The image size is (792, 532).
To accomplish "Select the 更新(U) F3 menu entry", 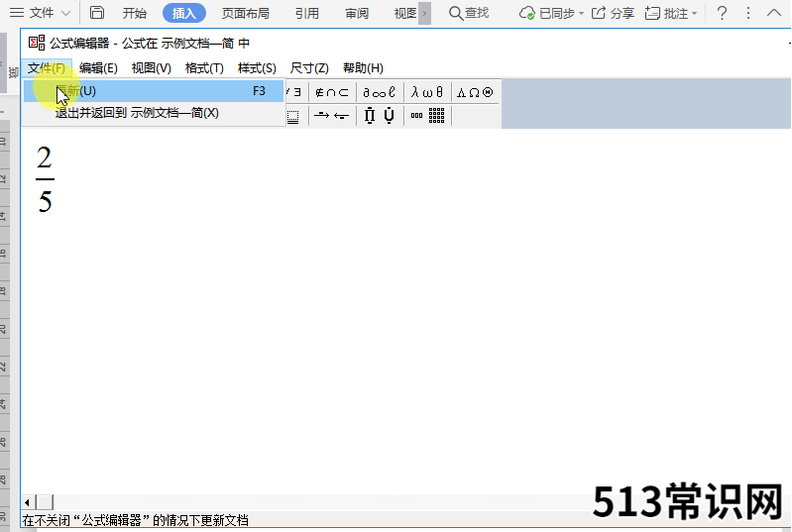I will [x=154, y=91].
